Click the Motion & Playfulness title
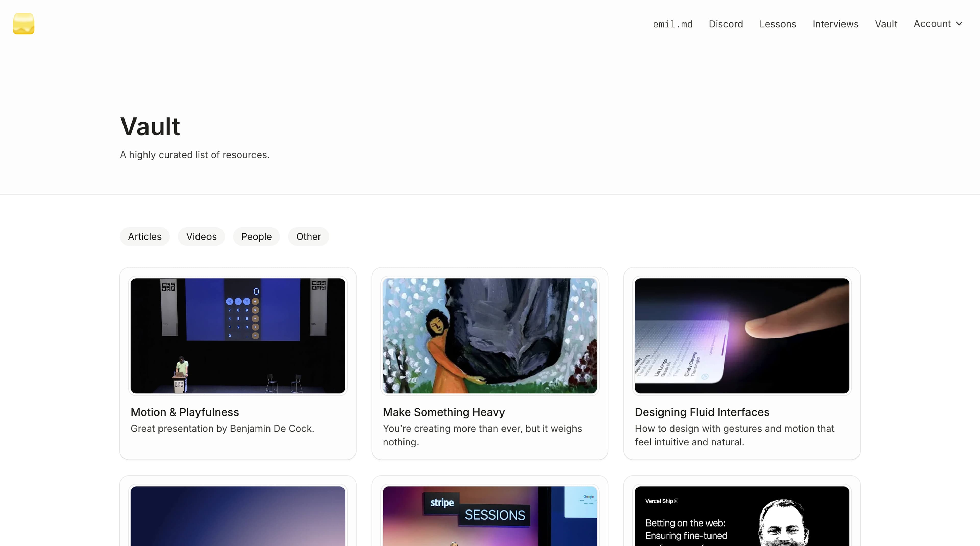980x546 pixels. [185, 412]
